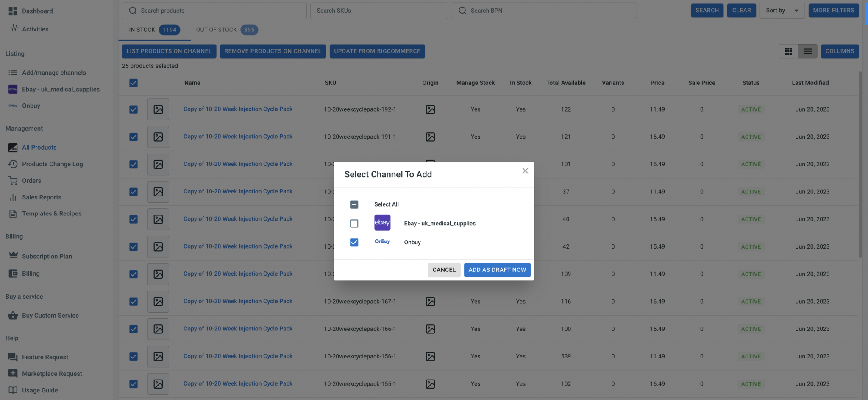Open the Sort by dropdown
Screen dimensions: 868x400
point(782,11)
